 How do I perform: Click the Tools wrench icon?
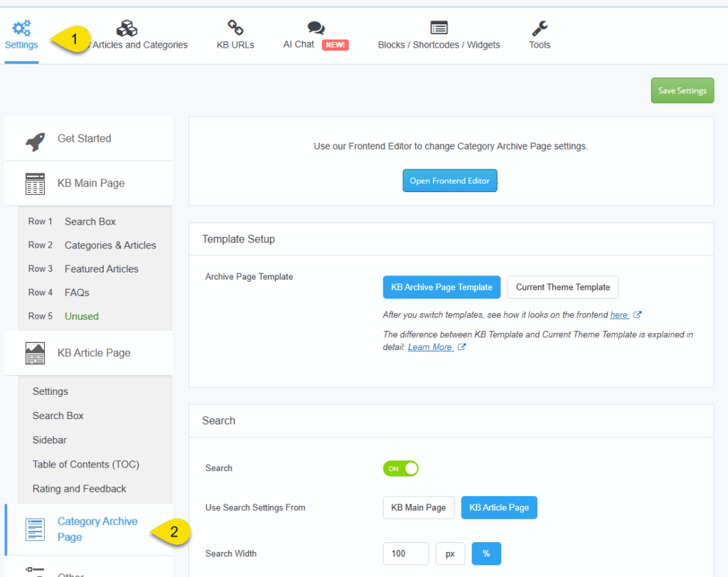click(540, 28)
